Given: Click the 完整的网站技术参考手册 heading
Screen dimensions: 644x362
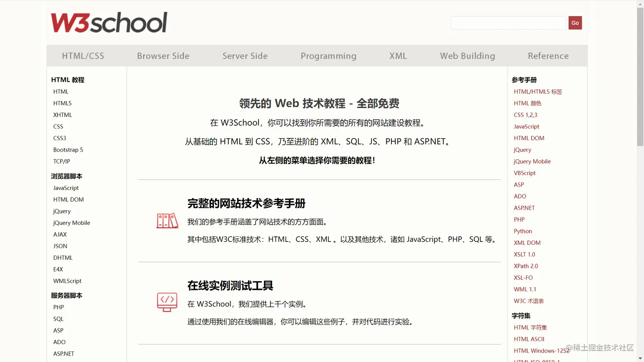Looking at the screenshot, I should point(247,204).
